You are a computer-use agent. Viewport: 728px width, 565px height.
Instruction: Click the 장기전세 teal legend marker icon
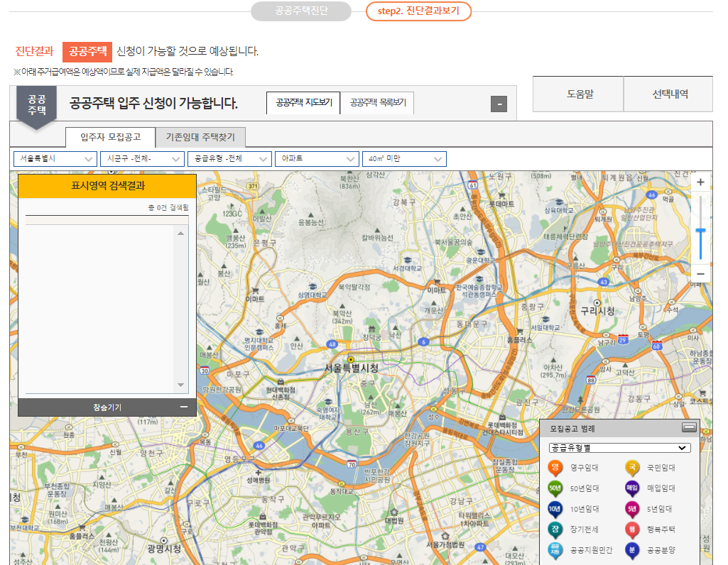point(555,530)
